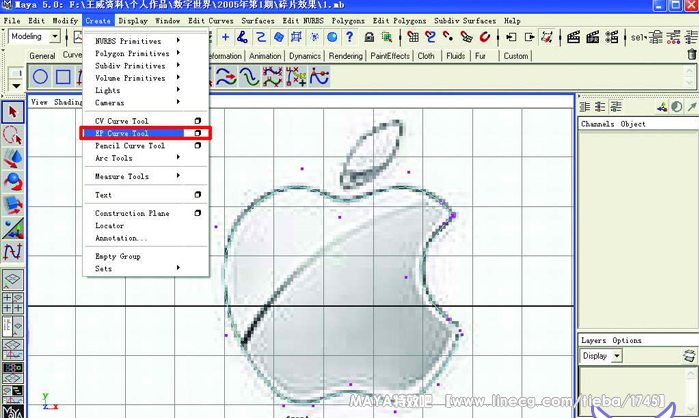The width and height of the screenshot is (699, 418).
Task: Toggle snap to view planes icon
Action: (466, 37)
